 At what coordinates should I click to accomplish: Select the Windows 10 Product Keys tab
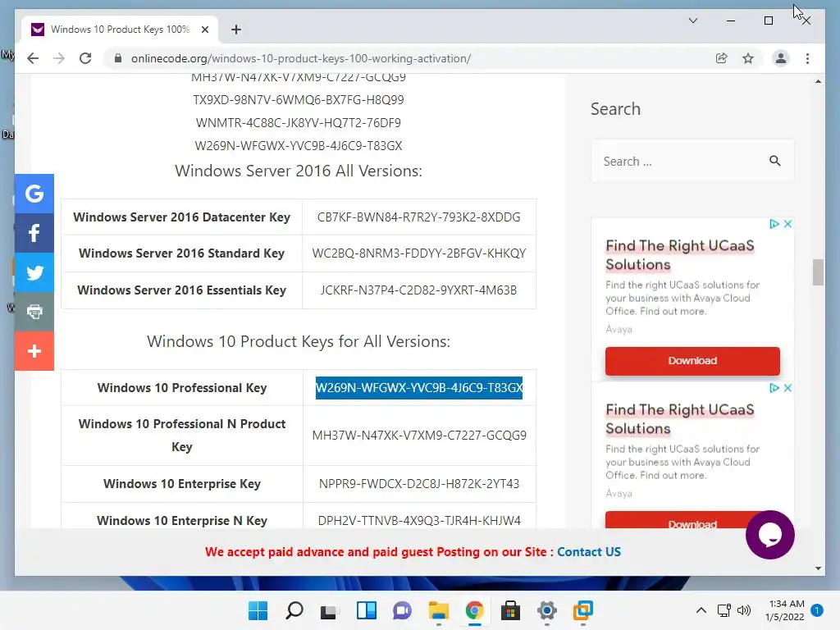120,30
